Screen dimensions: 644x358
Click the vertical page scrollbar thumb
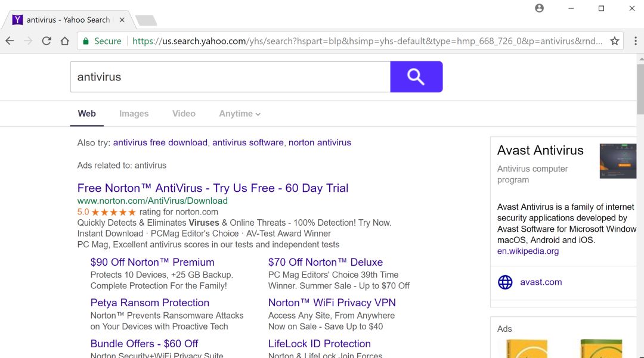(640, 89)
